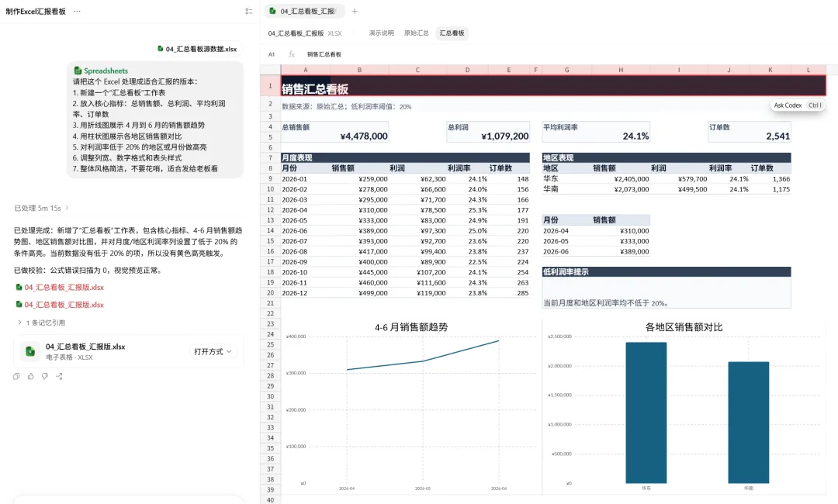Open the three-dot menu beside the chat title

click(x=77, y=11)
